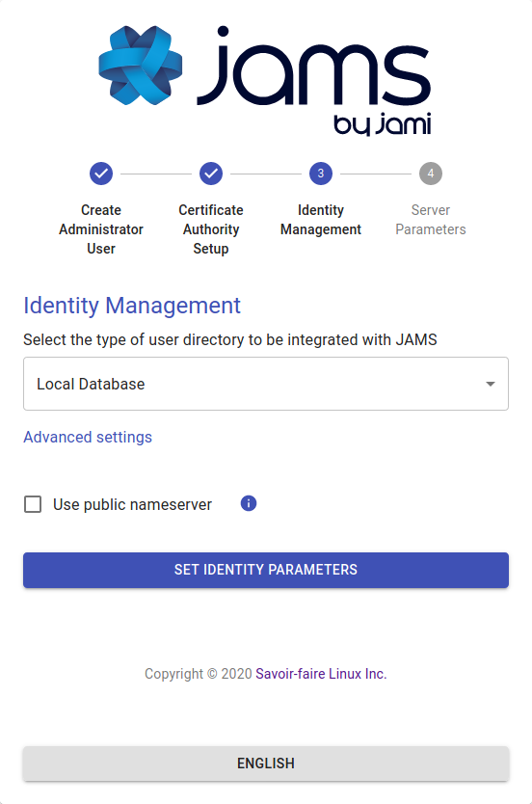Click the 'Use public nameserver' label text
Screen dimensions: 532x804
(x=132, y=504)
